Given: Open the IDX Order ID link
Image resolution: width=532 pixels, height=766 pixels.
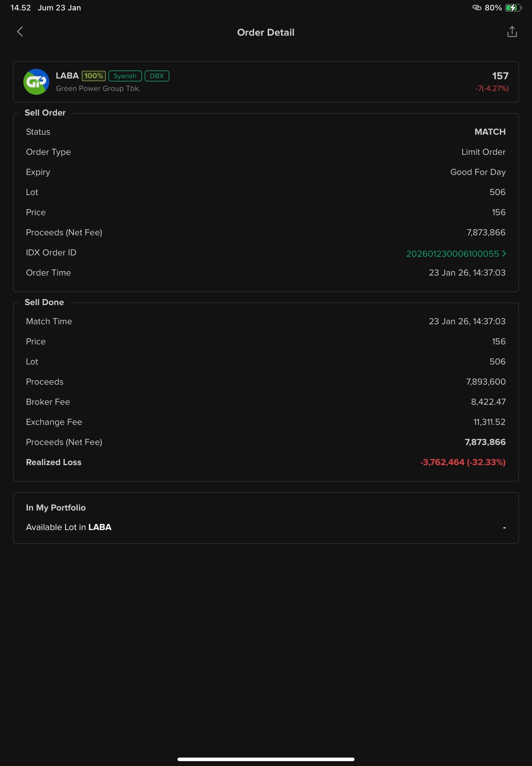Looking at the screenshot, I should click(452, 254).
